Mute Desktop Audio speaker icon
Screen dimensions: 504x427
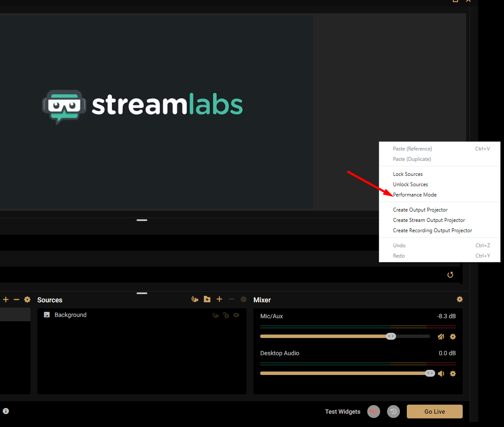[441, 373]
